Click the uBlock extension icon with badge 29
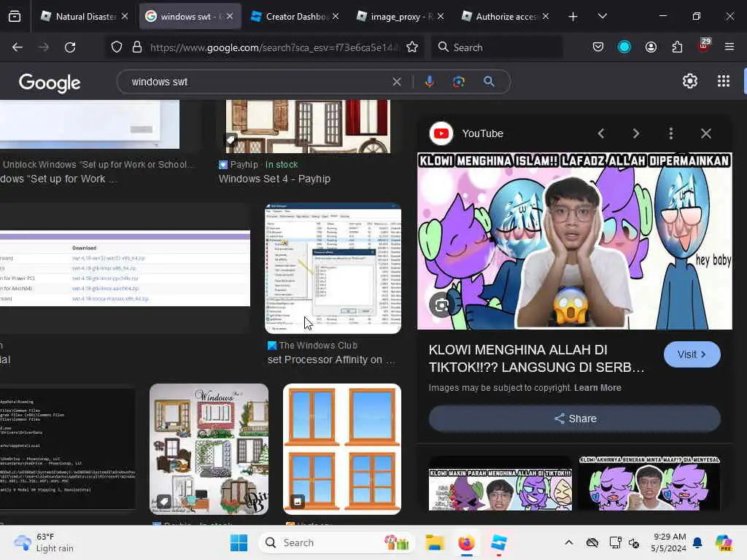Screen dimensions: 747x560 pyautogui.click(x=704, y=46)
